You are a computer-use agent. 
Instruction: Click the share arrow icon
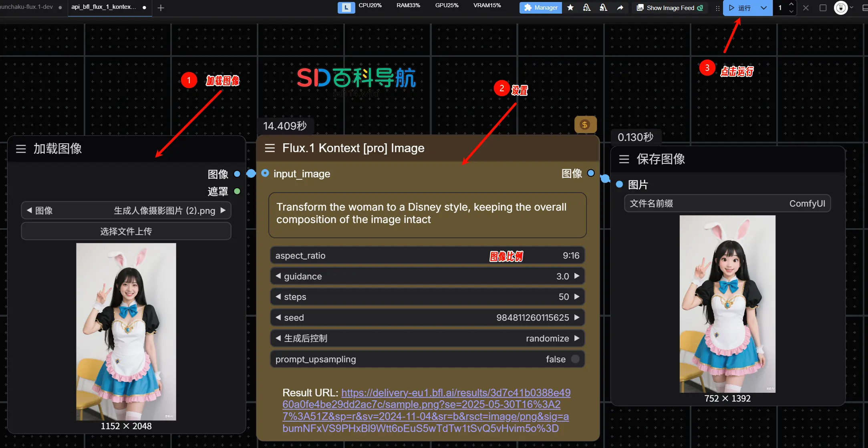click(x=620, y=8)
